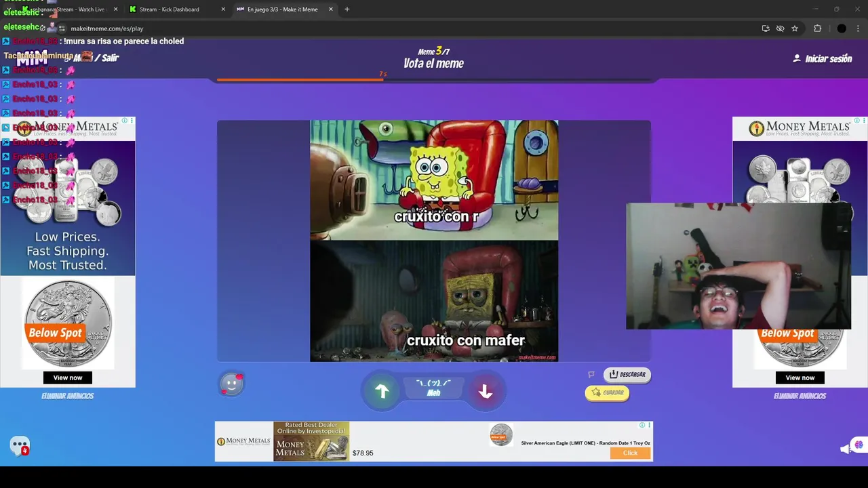Image resolution: width=868 pixels, height=488 pixels.
Task: Report meme with the flag icon
Action: (x=591, y=374)
